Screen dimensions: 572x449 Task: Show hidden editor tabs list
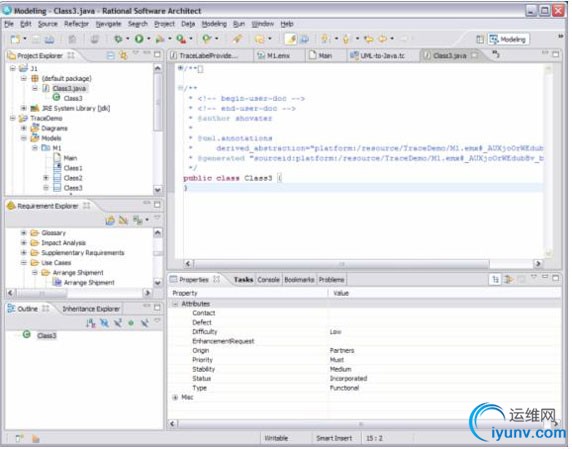[496, 54]
